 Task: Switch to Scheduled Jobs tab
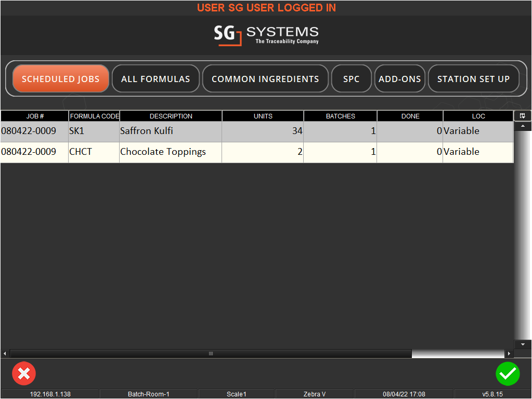click(61, 78)
